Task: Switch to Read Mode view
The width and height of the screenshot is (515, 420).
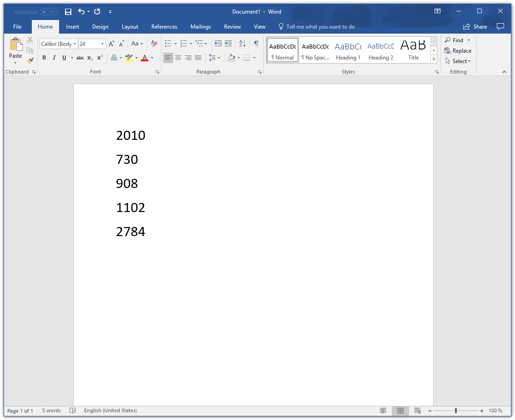Action: (x=383, y=410)
